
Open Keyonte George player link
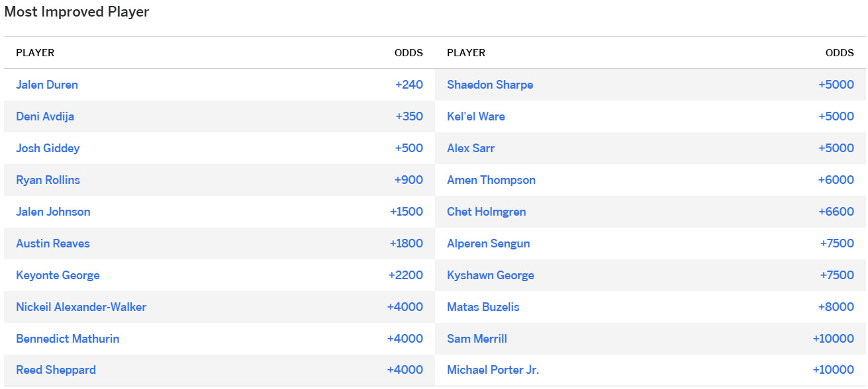(x=58, y=275)
